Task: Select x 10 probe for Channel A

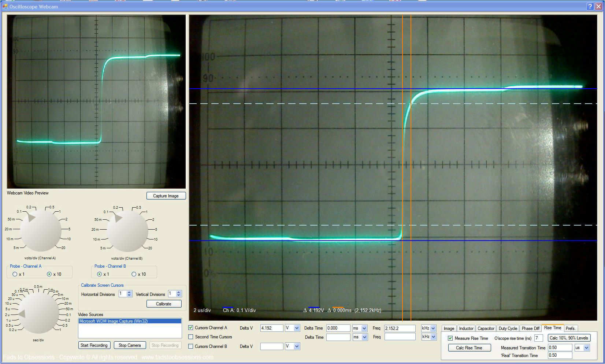Action: (x=49, y=274)
